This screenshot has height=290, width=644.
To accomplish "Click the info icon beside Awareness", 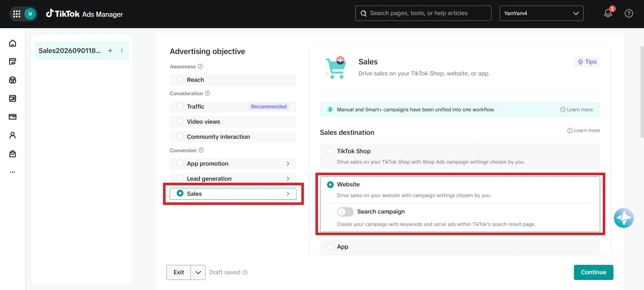I will coord(200,66).
